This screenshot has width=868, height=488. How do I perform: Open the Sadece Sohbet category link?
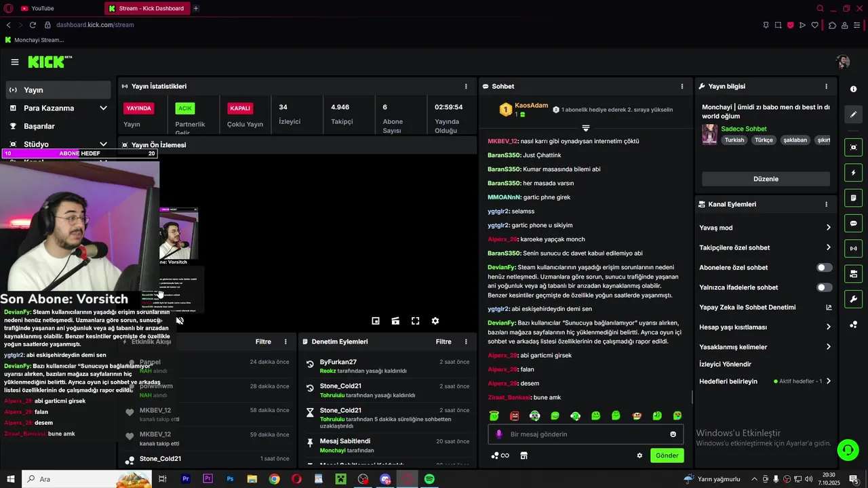(744, 129)
